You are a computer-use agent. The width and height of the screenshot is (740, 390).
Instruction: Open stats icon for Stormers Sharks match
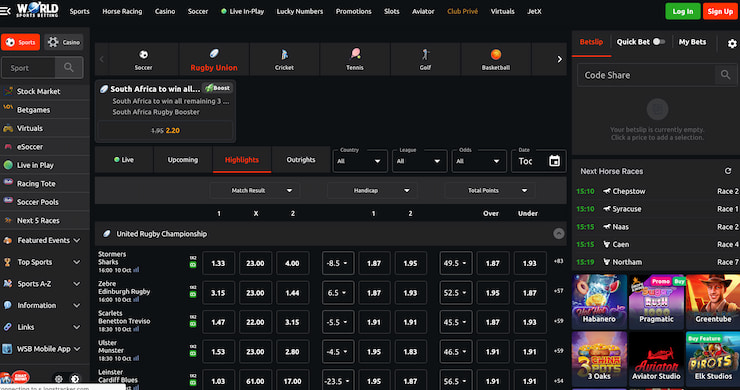136,270
